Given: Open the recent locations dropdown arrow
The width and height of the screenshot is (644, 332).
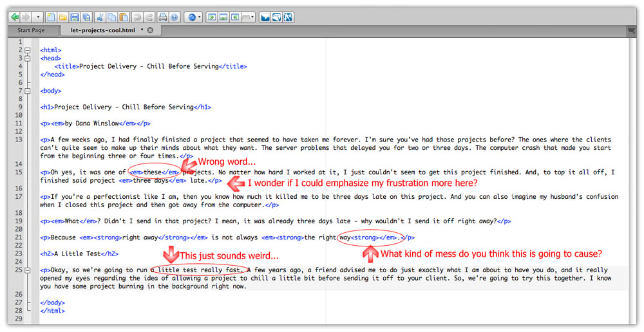Looking at the screenshot, I should point(39,17).
